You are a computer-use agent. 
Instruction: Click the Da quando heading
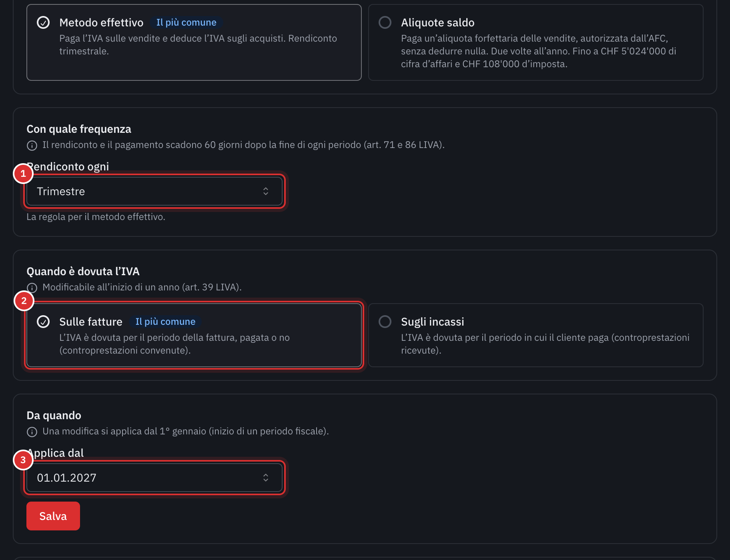tap(54, 415)
